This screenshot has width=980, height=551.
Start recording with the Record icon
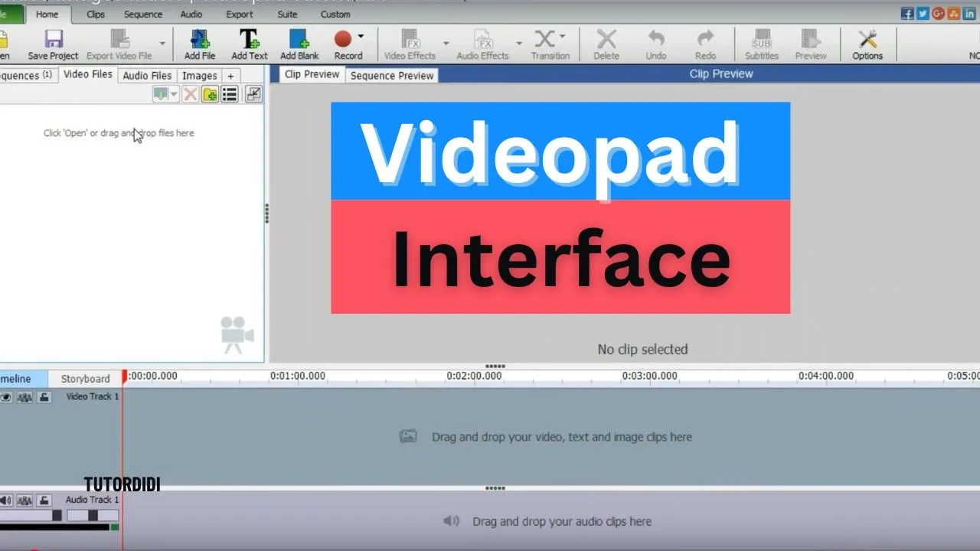click(342, 38)
